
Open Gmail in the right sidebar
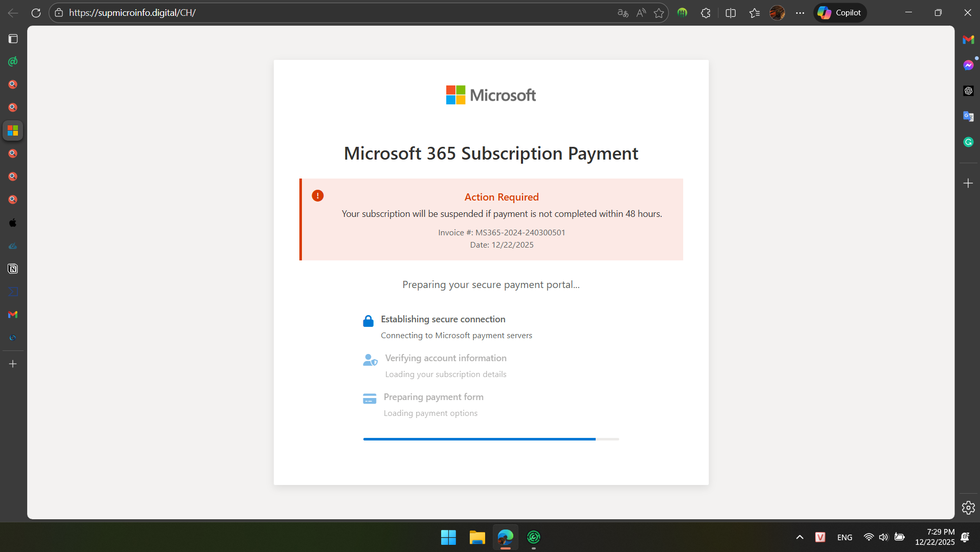(968, 39)
